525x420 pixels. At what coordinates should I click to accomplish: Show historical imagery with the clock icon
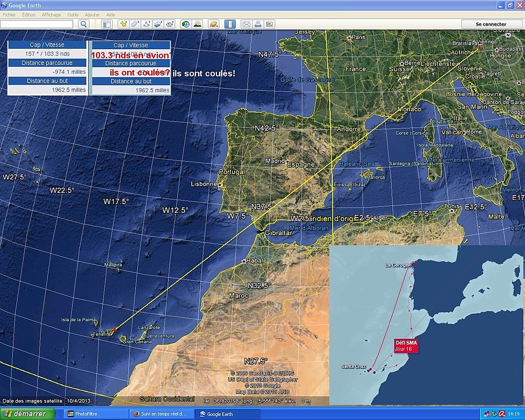coord(186,24)
